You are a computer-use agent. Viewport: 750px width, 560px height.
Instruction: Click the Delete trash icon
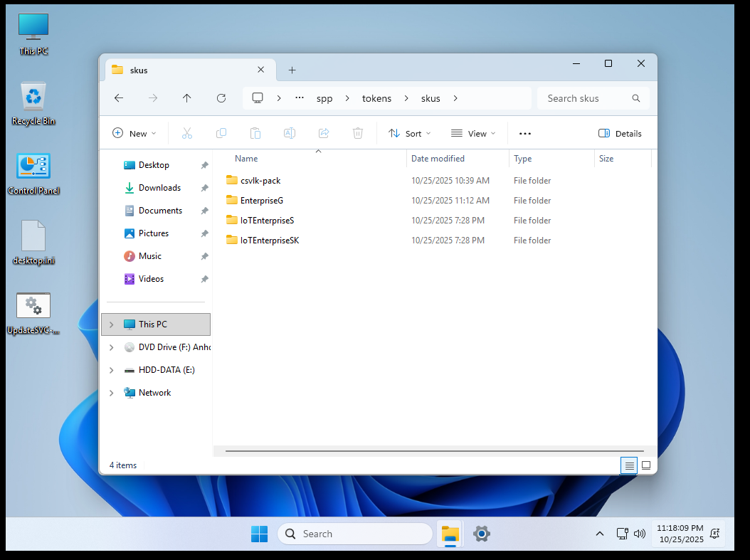358,134
